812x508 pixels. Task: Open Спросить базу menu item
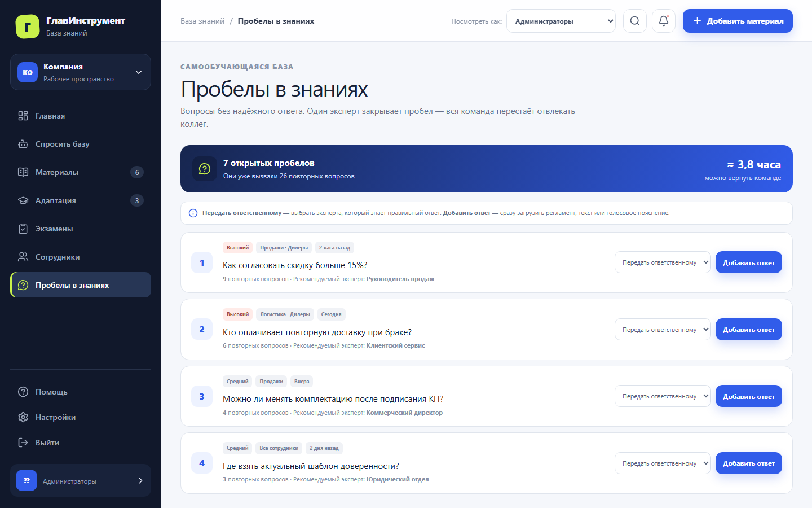point(81,144)
